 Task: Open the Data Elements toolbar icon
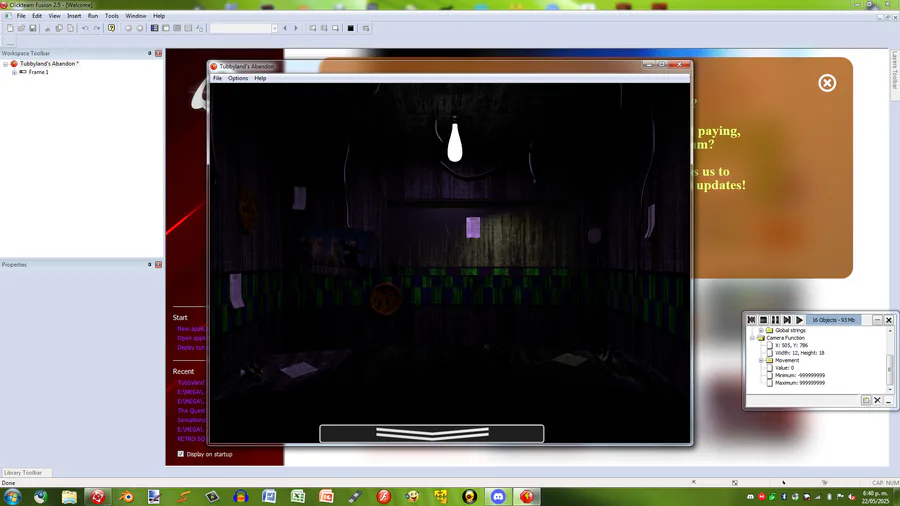click(200, 28)
